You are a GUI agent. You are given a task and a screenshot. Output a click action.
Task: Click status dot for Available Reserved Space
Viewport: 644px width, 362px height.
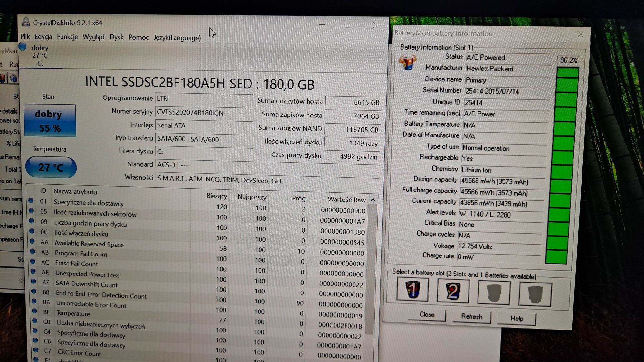[x=32, y=241]
